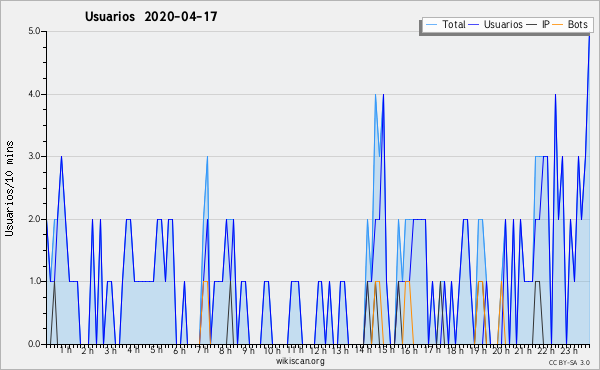Click the '9 h' x-axis label

[248, 351]
